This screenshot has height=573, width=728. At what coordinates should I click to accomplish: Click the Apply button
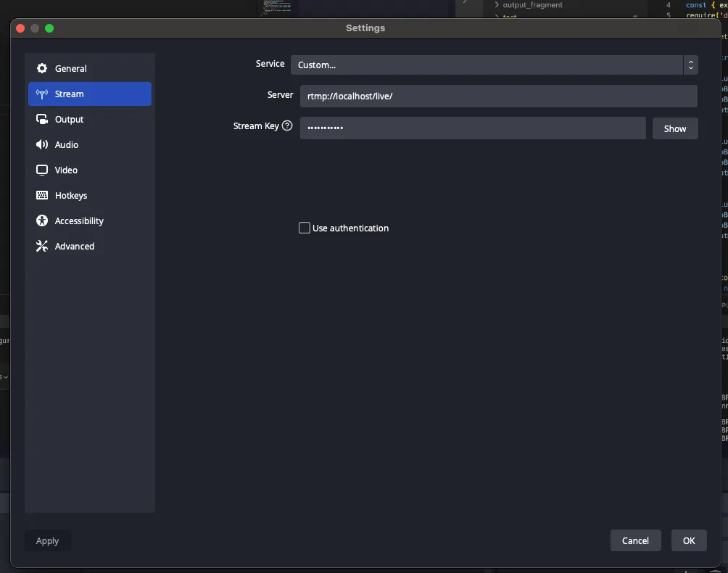coord(48,541)
